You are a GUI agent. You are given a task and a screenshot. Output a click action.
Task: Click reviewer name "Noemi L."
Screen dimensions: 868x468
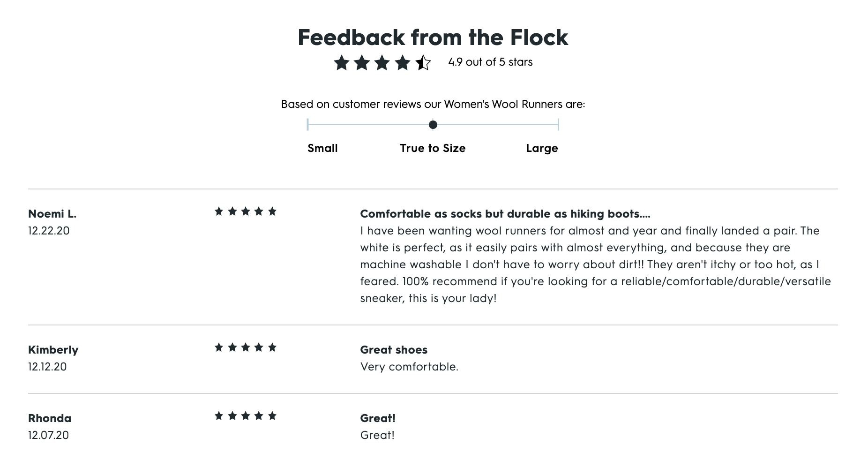point(52,214)
